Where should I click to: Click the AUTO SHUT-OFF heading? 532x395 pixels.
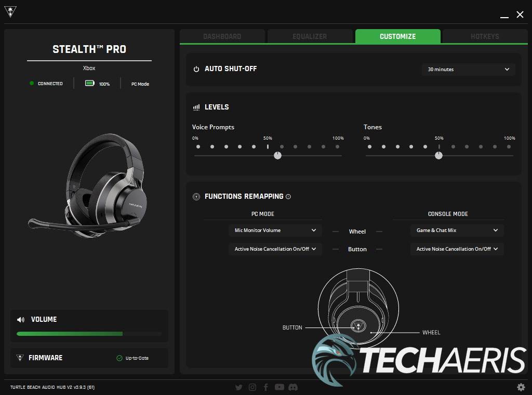(231, 69)
